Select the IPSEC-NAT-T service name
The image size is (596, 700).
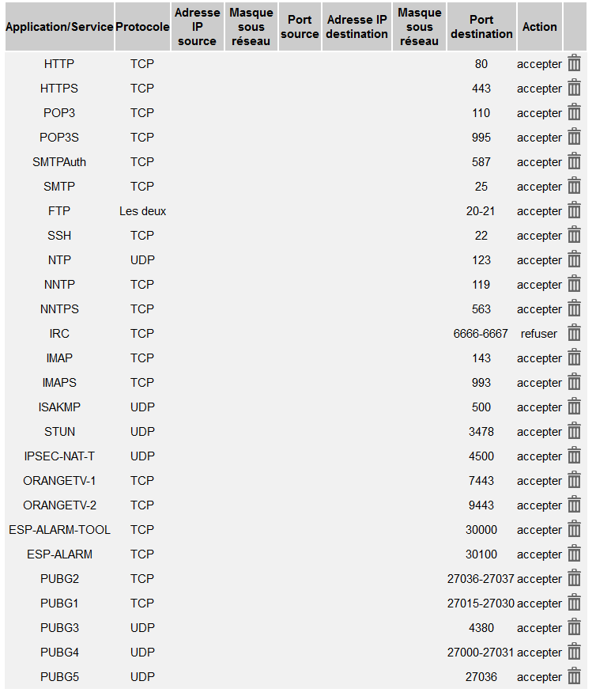coord(59,456)
